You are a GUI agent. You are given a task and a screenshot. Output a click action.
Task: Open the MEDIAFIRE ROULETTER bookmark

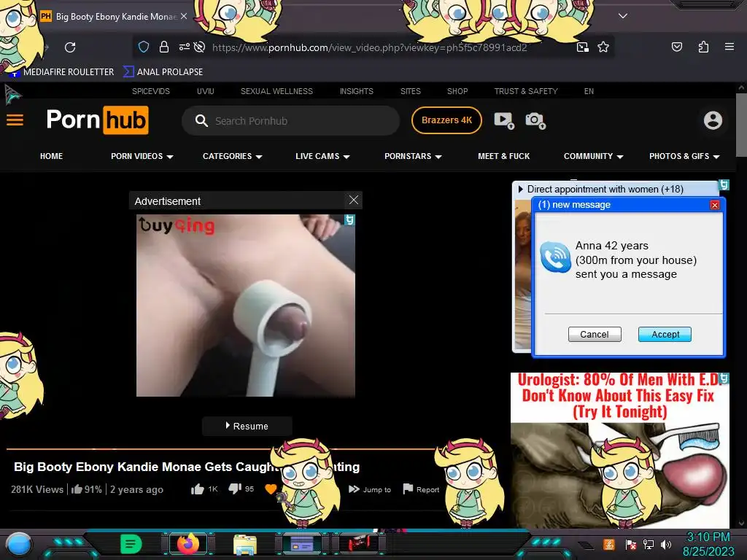click(x=63, y=72)
